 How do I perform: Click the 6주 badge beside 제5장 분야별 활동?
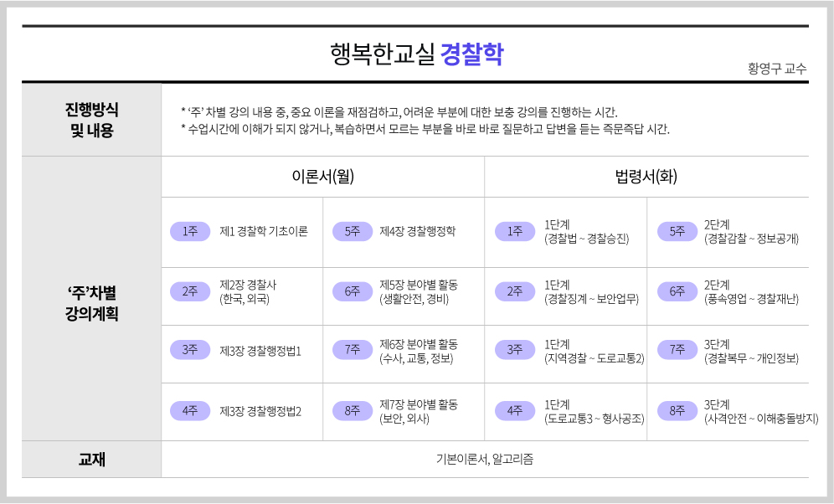pyautogui.click(x=353, y=291)
